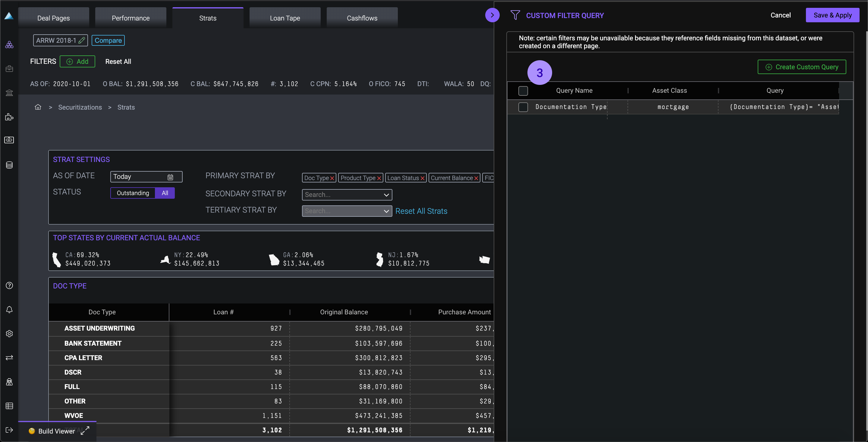Switch to the Loan Tape tab

click(285, 18)
